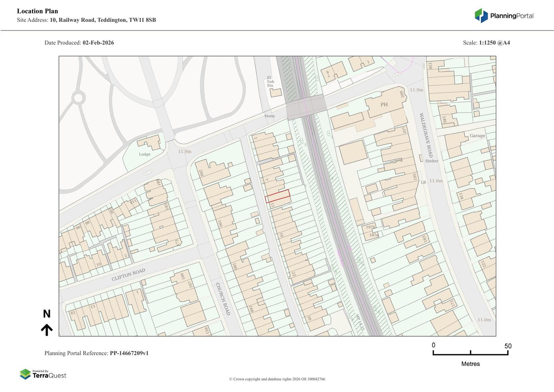
Task: Click the Location Plan title
Action: (x=37, y=11)
